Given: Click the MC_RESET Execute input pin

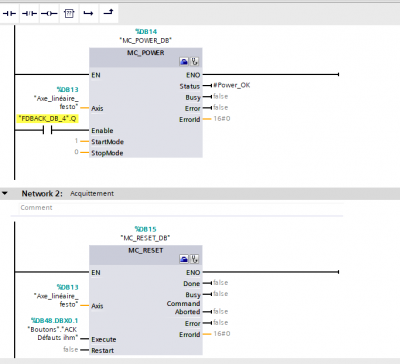Looking at the screenshot, I should (x=104, y=339).
